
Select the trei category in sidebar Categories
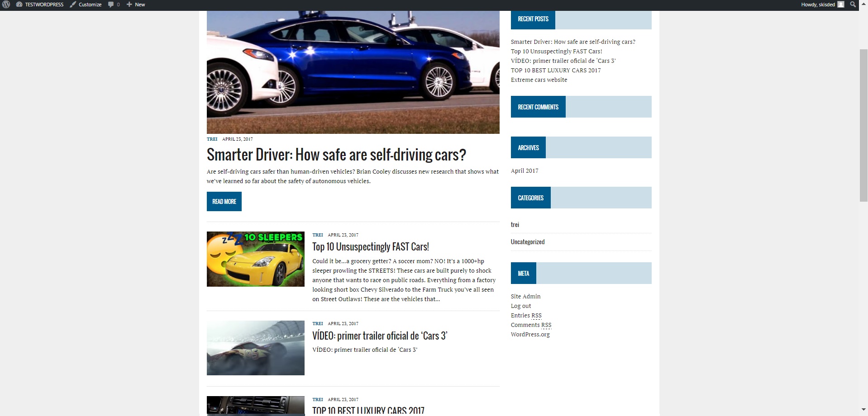coord(515,225)
